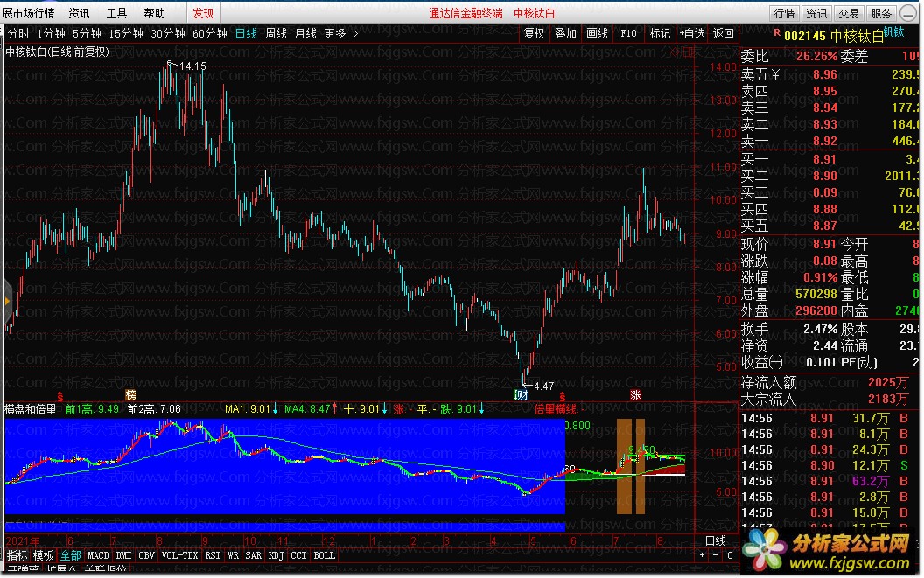Click the 钒钛 sector link beside the stock name
The image size is (924, 578).
click(x=893, y=31)
